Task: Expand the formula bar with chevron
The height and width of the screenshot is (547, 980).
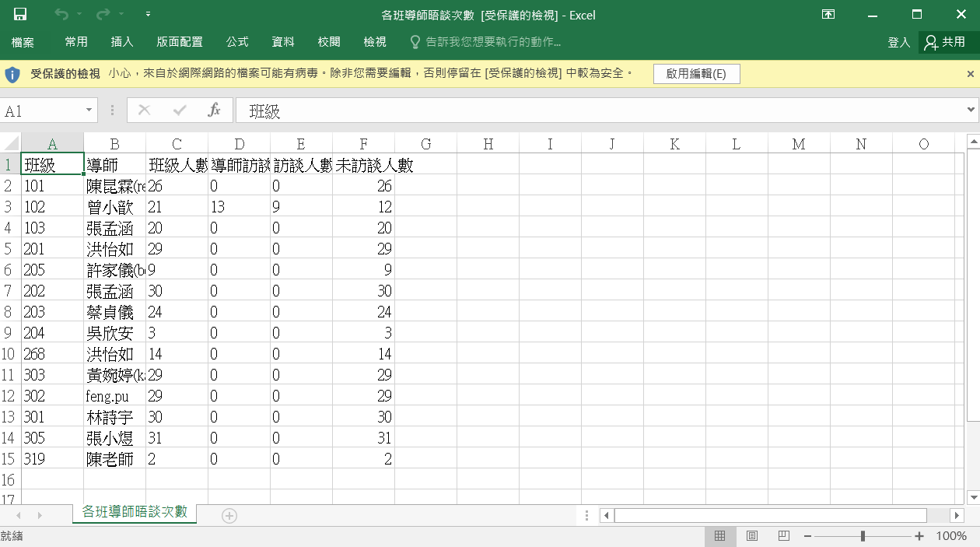Action: point(971,110)
